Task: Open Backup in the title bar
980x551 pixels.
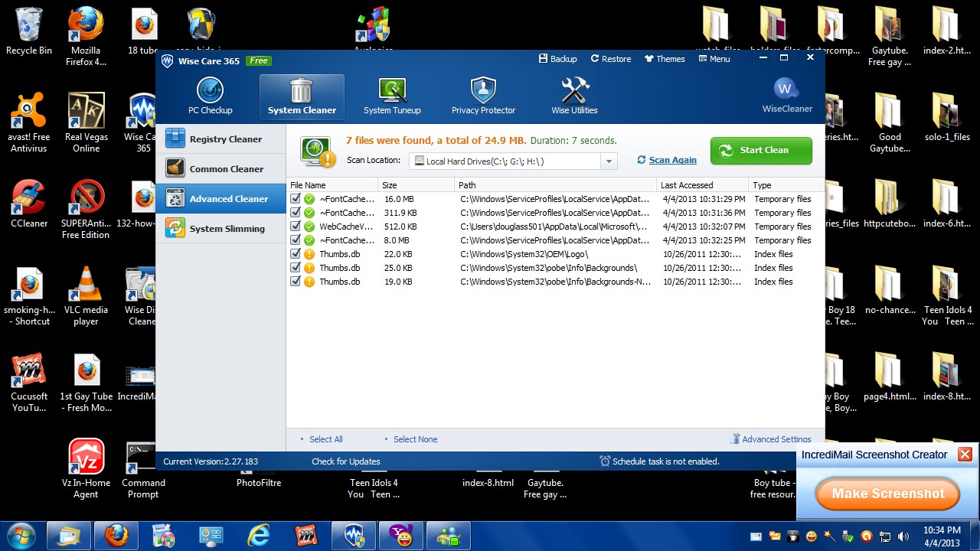Action: click(x=558, y=59)
